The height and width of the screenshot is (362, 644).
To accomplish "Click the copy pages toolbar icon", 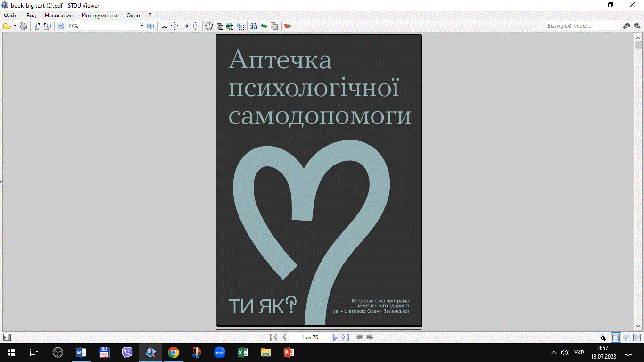I will pos(274,26).
